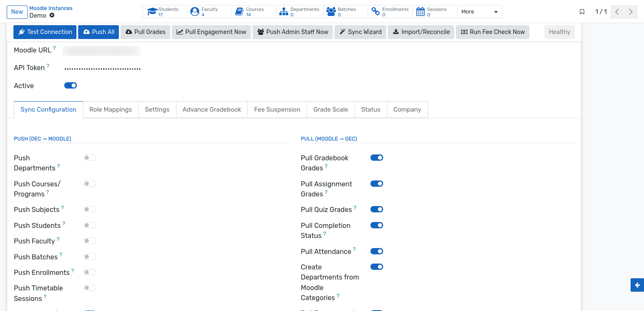Launch the Sync Wizard
Image resolution: width=644 pixels, height=311 pixels.
(360, 32)
